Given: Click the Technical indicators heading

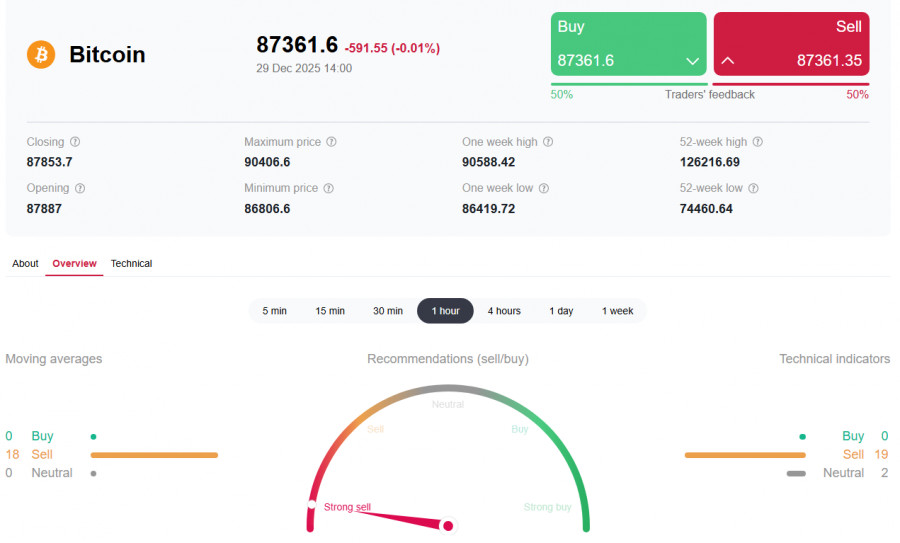Looking at the screenshot, I should click(835, 359).
